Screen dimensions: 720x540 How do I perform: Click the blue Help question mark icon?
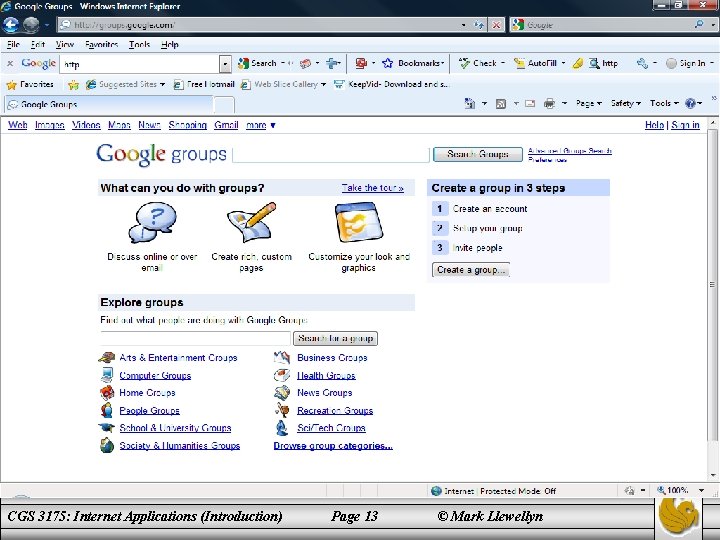(690, 103)
